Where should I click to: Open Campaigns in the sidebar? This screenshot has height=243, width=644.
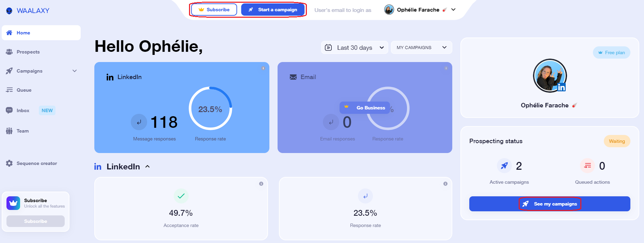30,71
